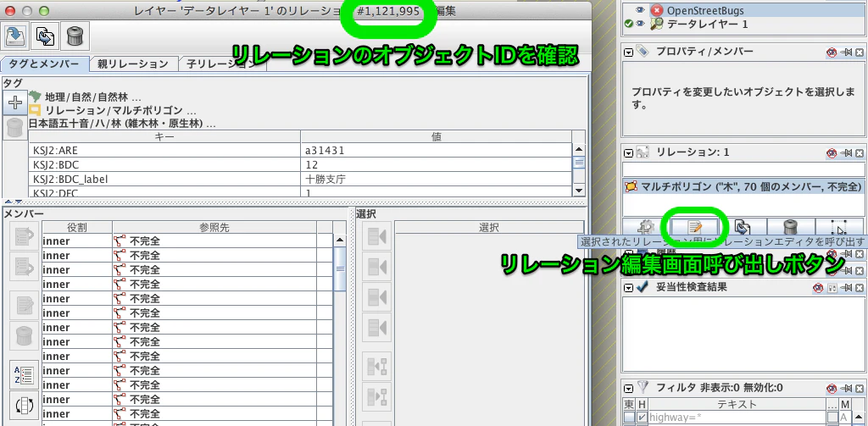
Task: Collapse the リレーション panel
Action: 628,152
